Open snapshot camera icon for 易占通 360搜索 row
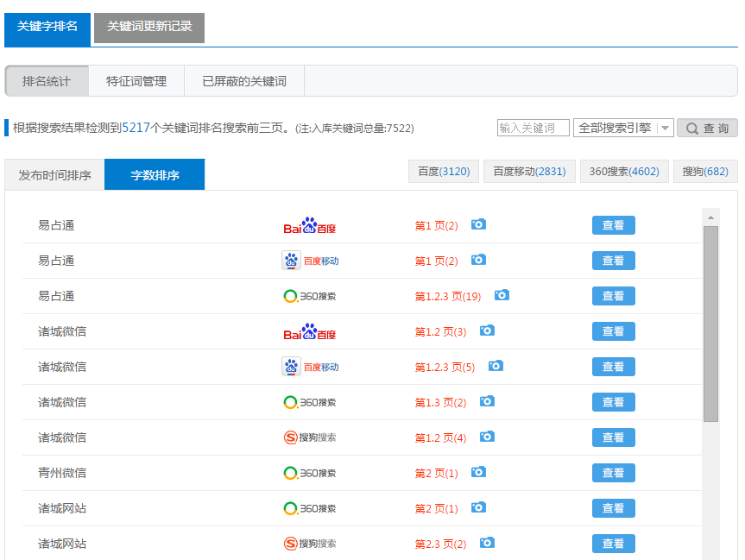 click(502, 295)
